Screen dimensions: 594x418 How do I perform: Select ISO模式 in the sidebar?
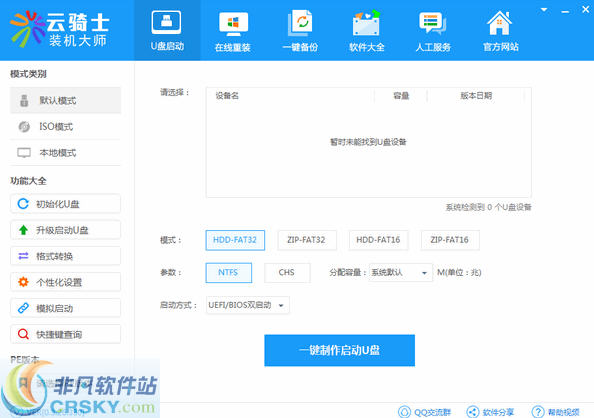tap(65, 127)
